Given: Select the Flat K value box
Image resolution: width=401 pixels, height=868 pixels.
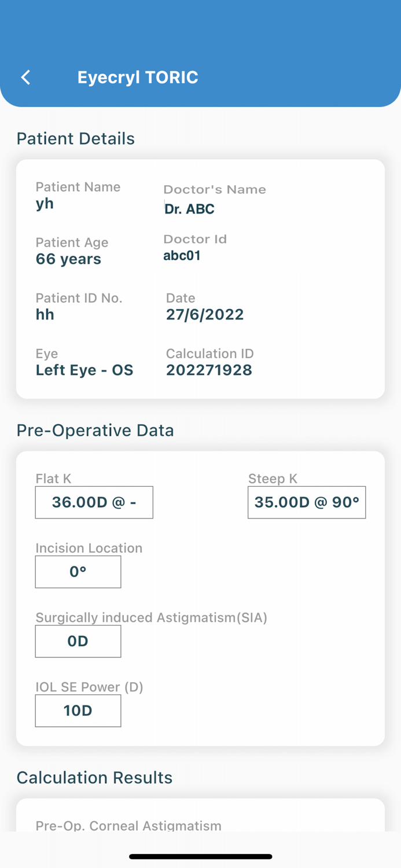Looking at the screenshot, I should click(x=94, y=502).
